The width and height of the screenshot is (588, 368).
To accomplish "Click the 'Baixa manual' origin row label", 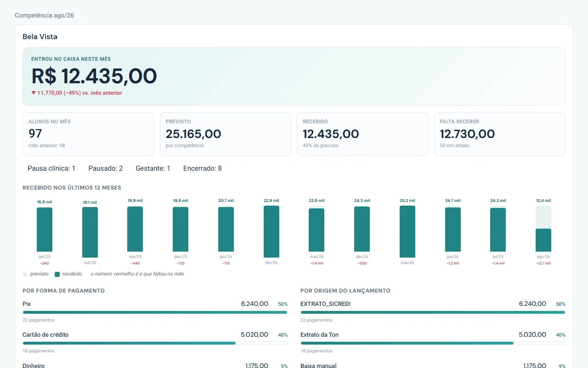I will [x=318, y=366].
